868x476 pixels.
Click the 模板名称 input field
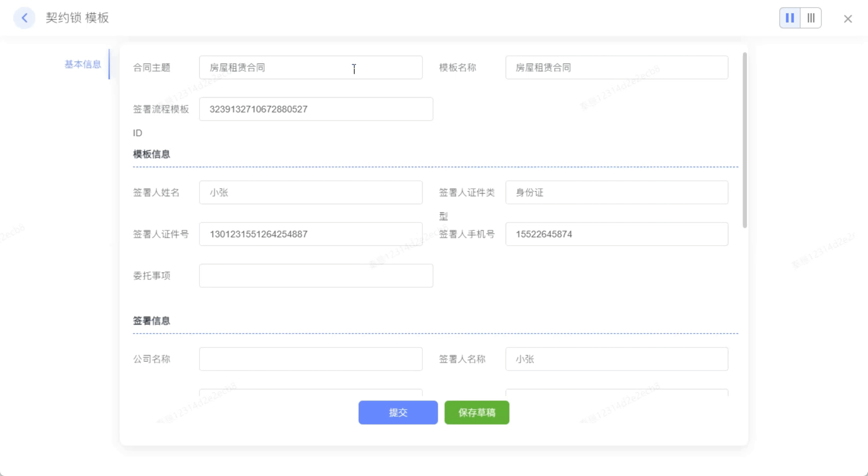point(616,67)
